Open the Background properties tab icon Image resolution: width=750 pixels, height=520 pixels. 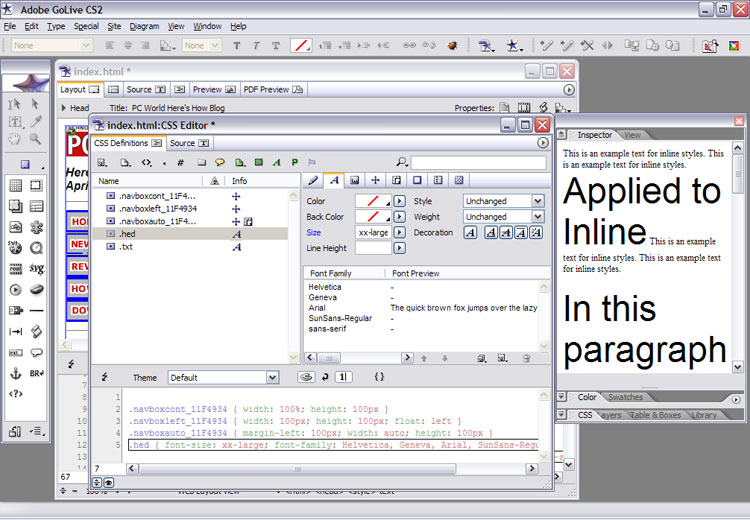coord(354,180)
